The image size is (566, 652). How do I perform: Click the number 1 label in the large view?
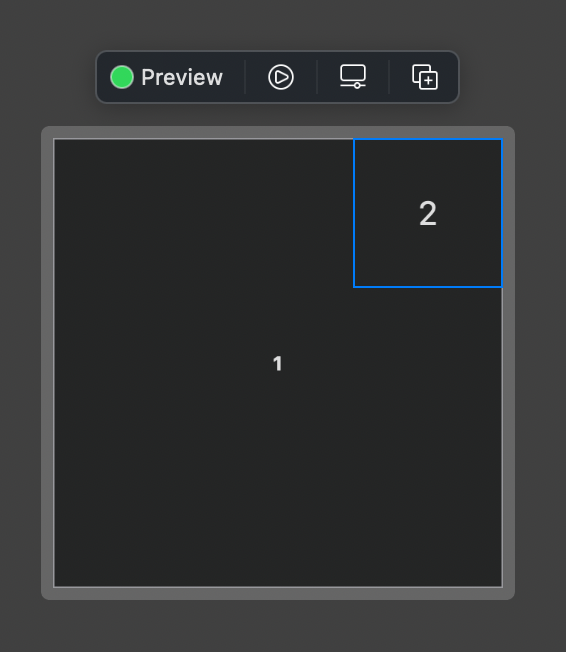(x=277, y=363)
